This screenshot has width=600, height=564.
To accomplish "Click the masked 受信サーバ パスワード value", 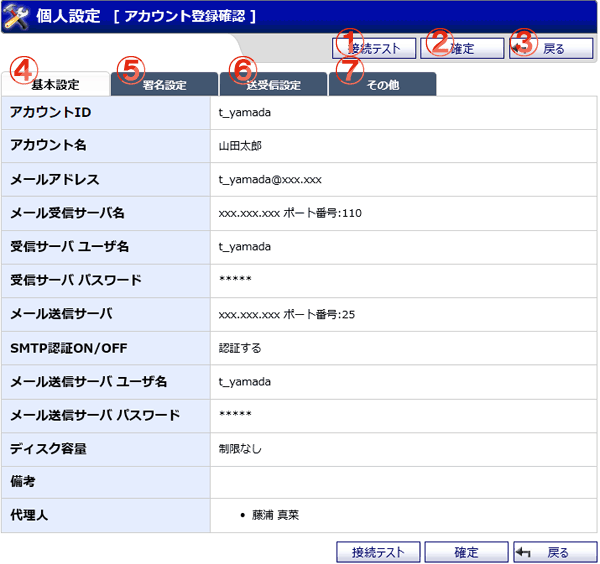I will coord(235,279).
